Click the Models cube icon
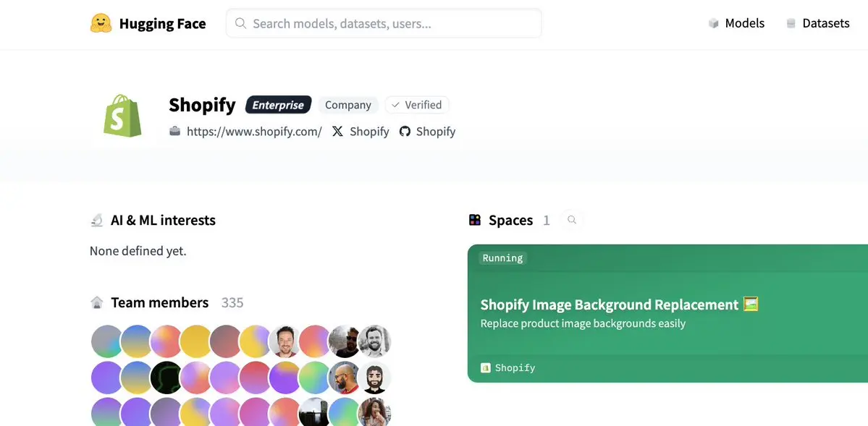The width and height of the screenshot is (868, 426). coord(714,23)
